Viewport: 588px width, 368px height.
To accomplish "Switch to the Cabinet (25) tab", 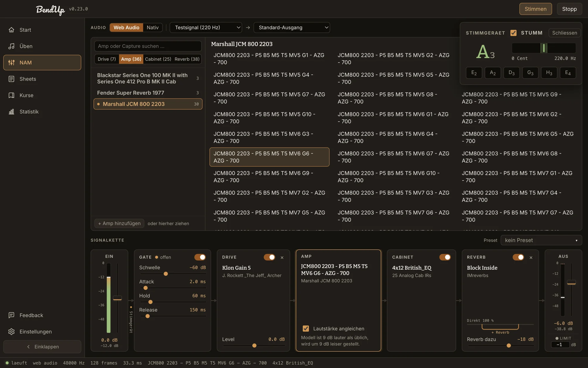I will pyautogui.click(x=158, y=59).
